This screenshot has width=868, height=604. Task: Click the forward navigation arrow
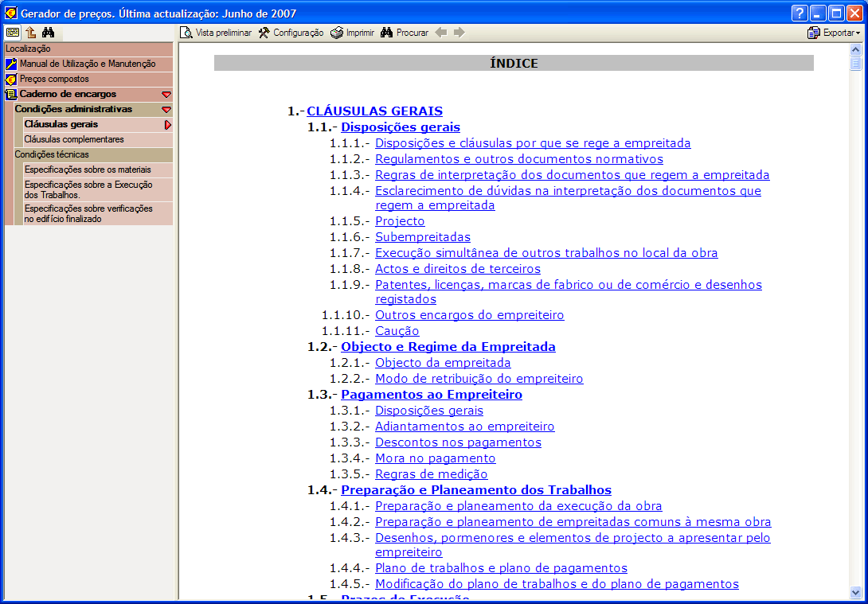459,33
